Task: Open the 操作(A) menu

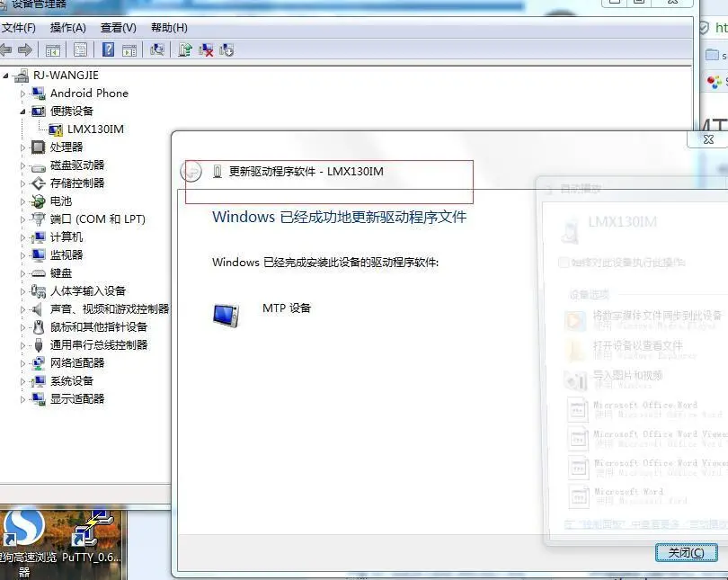Action: click(x=67, y=28)
